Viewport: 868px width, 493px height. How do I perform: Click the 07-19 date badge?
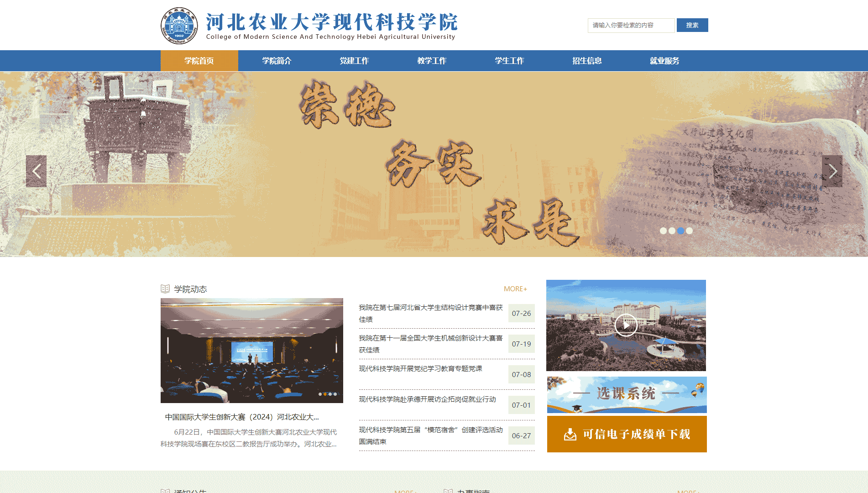coord(521,344)
